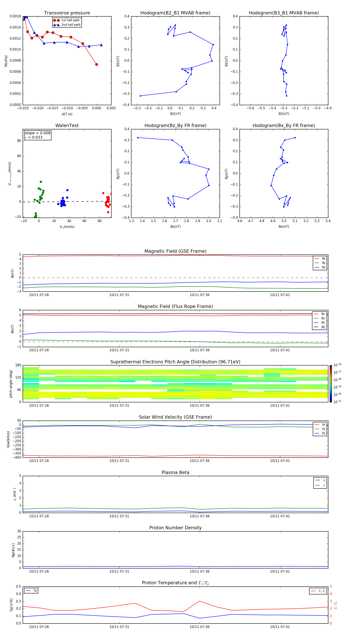Click the 'Transverse pressure' plot title
The width and height of the screenshot is (351, 644).
coord(67,13)
